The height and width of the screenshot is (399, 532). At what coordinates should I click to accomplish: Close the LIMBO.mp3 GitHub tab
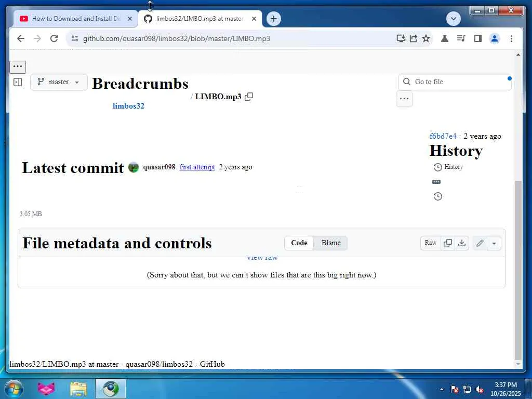(254, 19)
